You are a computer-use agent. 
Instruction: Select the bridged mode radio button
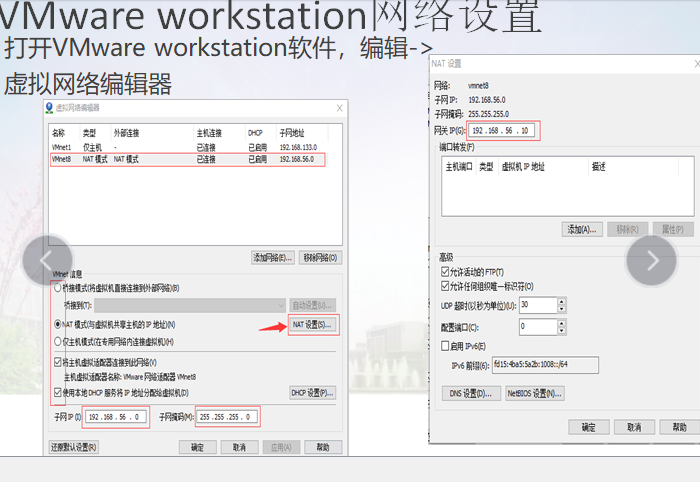pyautogui.click(x=58, y=288)
